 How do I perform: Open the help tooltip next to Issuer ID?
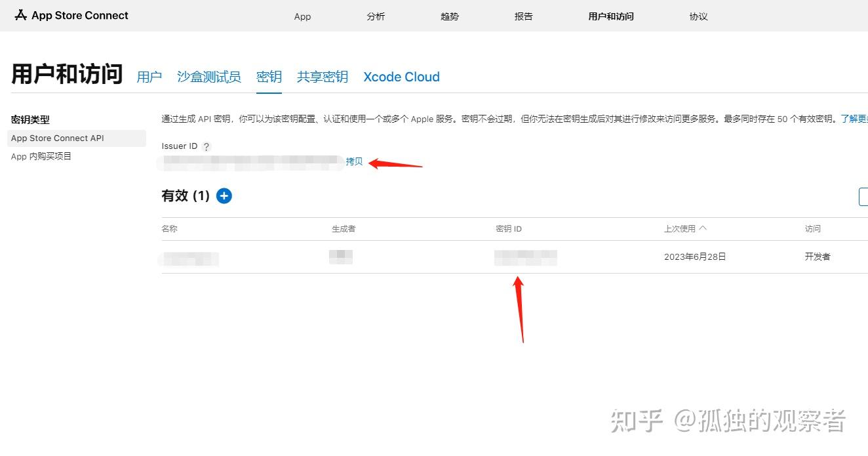pyautogui.click(x=207, y=146)
